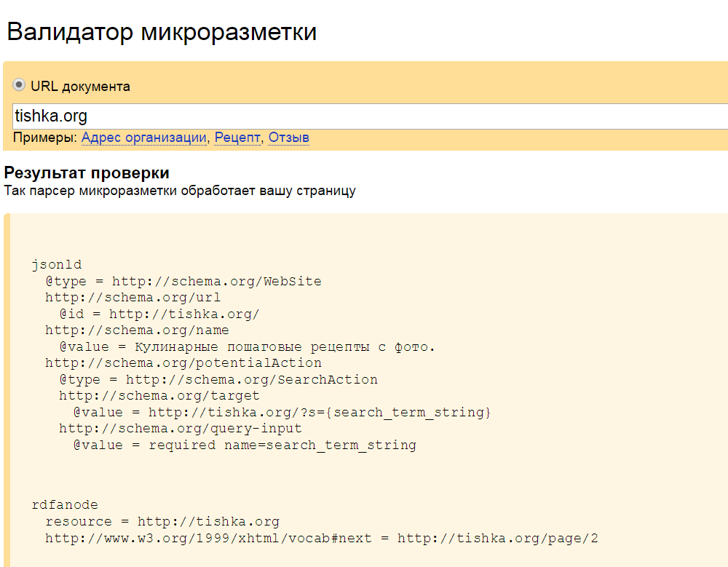
Task: Click the vocab#next tishka.org/page/2 line
Action: click(322, 538)
